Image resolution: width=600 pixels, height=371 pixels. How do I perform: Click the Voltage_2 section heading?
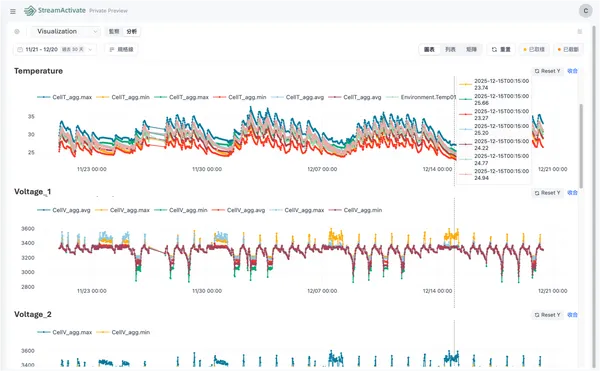33,315
